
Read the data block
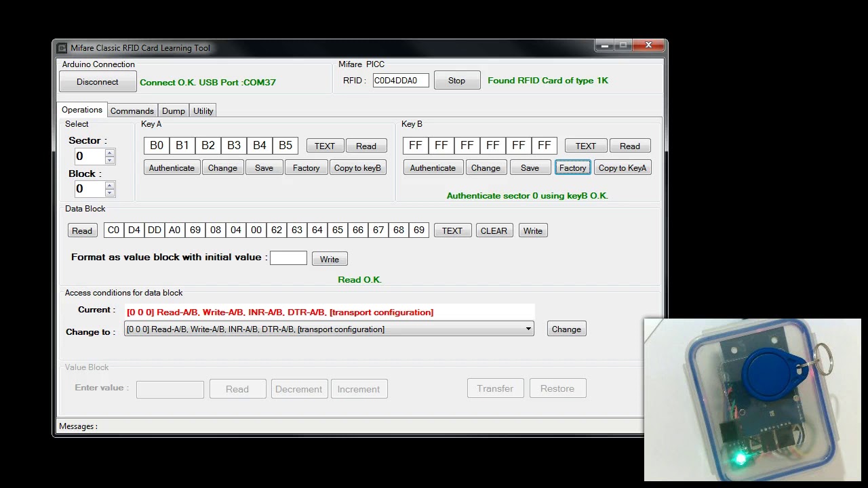tap(82, 231)
